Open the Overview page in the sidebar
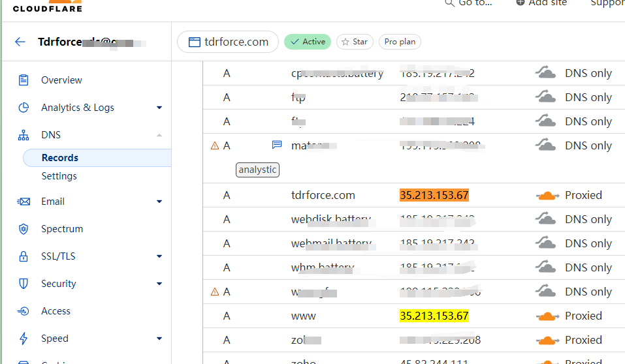This screenshot has height=364, width=625. pyautogui.click(x=61, y=80)
